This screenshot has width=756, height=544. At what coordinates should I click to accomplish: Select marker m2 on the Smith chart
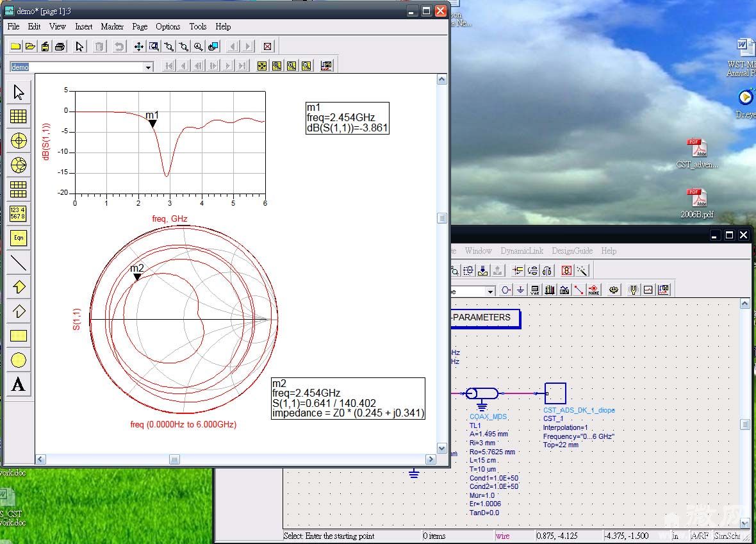(x=137, y=277)
